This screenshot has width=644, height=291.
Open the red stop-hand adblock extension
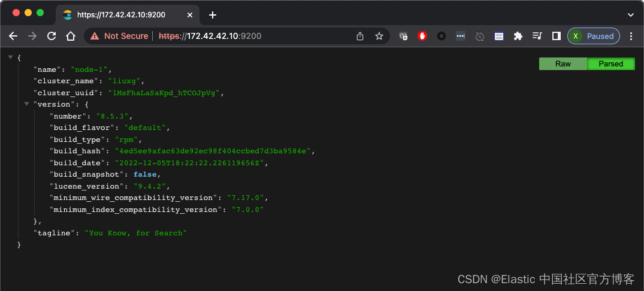pyautogui.click(x=422, y=36)
